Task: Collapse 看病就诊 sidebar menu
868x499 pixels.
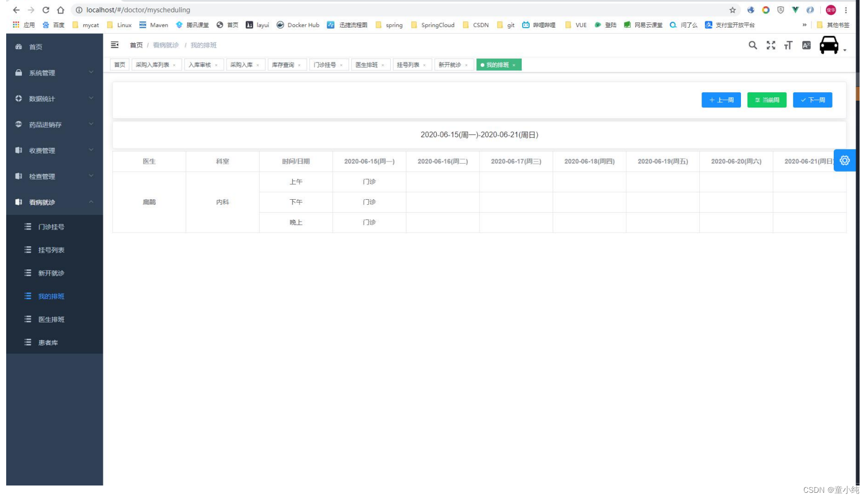Action: [55, 202]
